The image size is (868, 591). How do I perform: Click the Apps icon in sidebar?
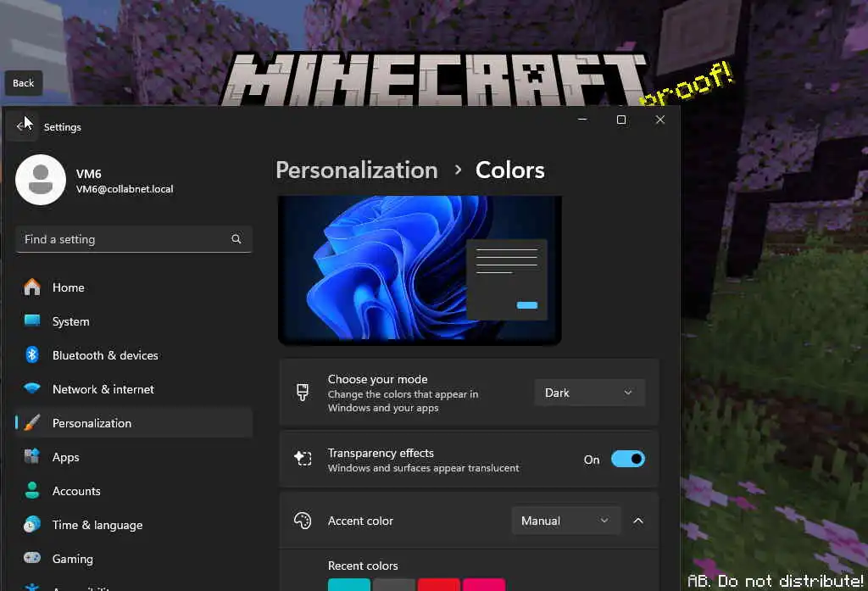click(32, 456)
